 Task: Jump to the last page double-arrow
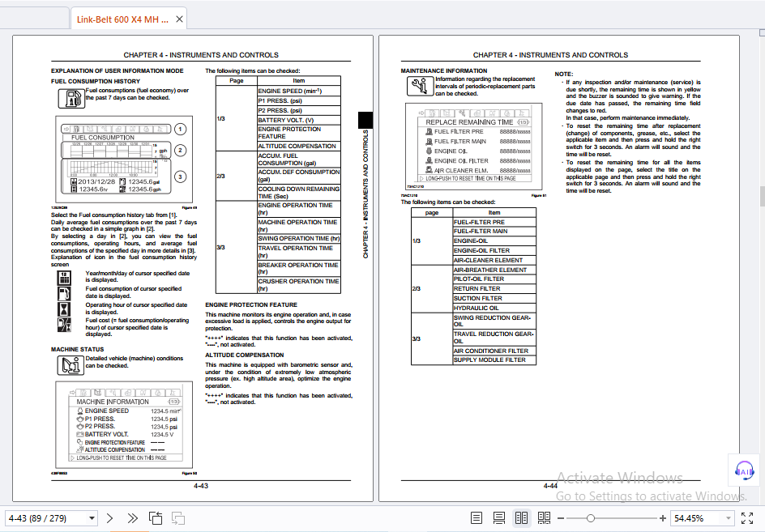click(132, 518)
